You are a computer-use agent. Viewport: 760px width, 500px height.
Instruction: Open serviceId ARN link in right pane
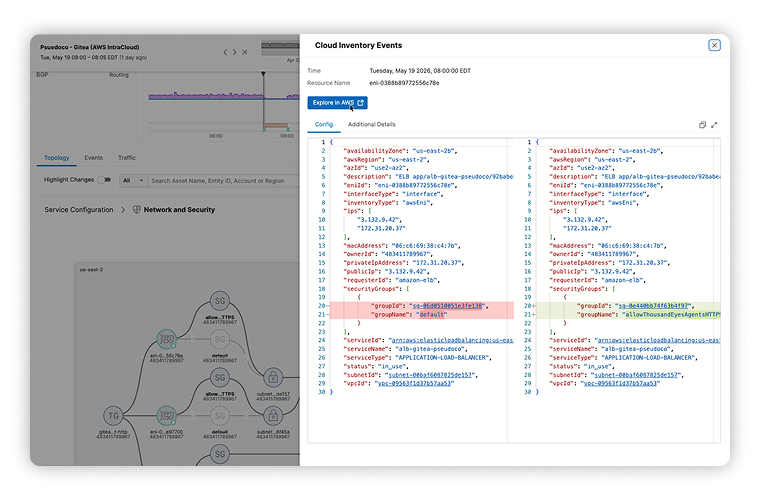point(658,340)
